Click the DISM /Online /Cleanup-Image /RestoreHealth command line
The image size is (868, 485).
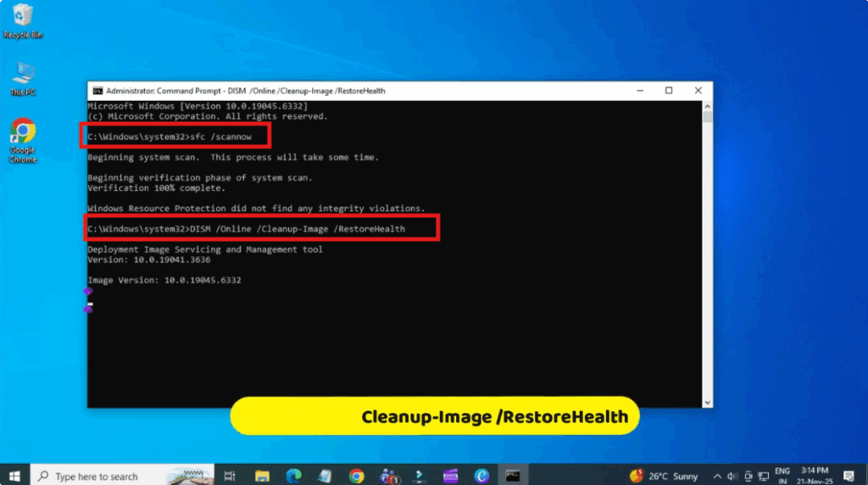247,229
